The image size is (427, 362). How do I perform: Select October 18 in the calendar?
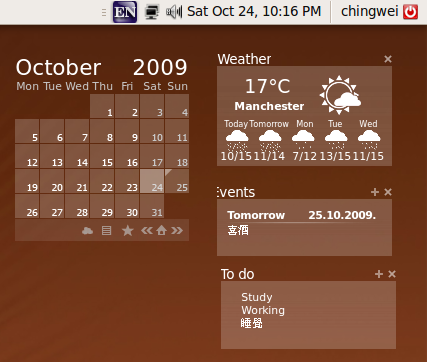(x=177, y=156)
